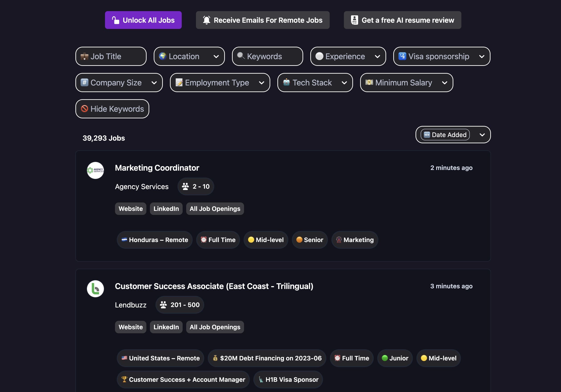
Task: Focus the Job Title input field
Action: point(111,56)
